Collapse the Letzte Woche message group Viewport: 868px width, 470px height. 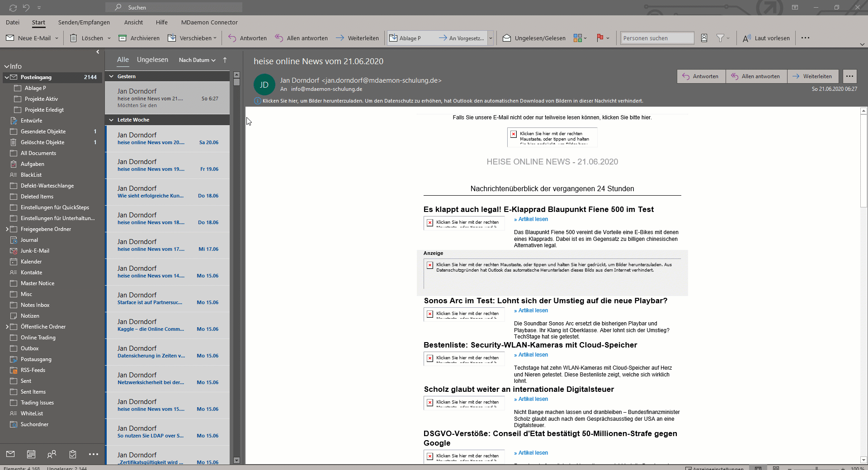coord(111,120)
